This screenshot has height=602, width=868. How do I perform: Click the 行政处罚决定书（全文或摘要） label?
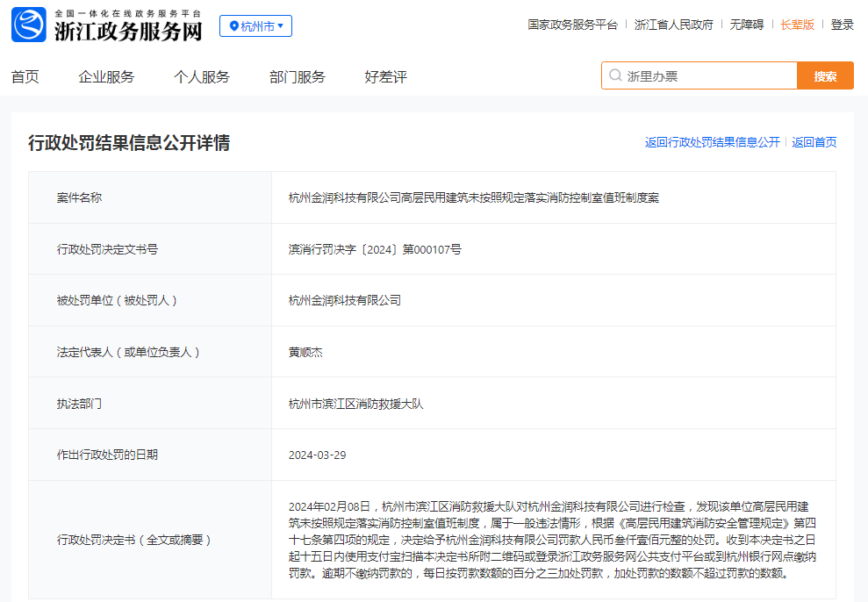tap(134, 540)
